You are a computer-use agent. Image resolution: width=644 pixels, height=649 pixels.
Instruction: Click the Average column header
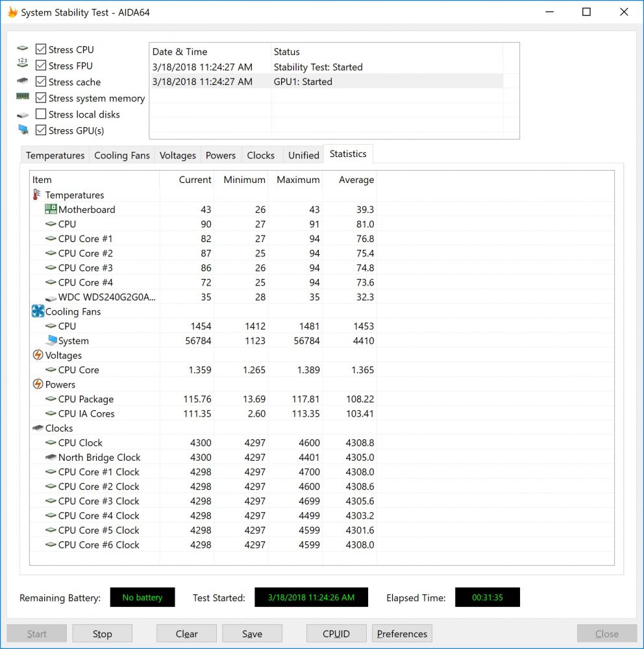point(349,180)
